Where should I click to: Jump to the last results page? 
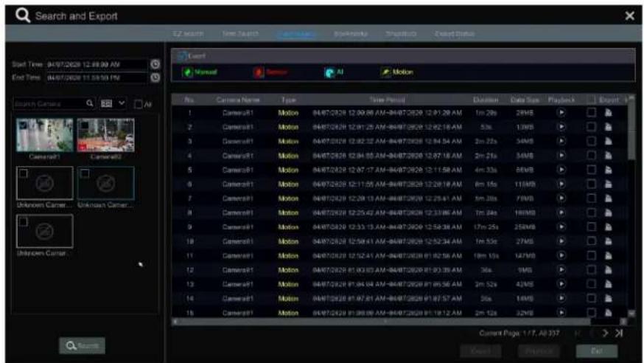619,333
